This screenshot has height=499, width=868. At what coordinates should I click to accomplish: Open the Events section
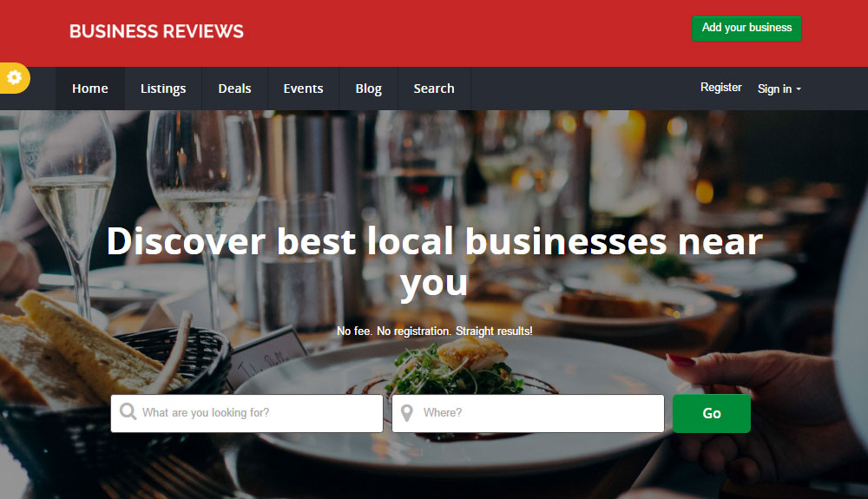303,89
